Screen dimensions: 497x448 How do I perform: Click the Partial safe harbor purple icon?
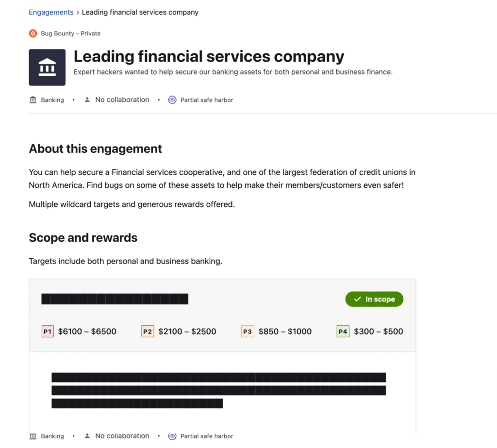[x=172, y=100]
